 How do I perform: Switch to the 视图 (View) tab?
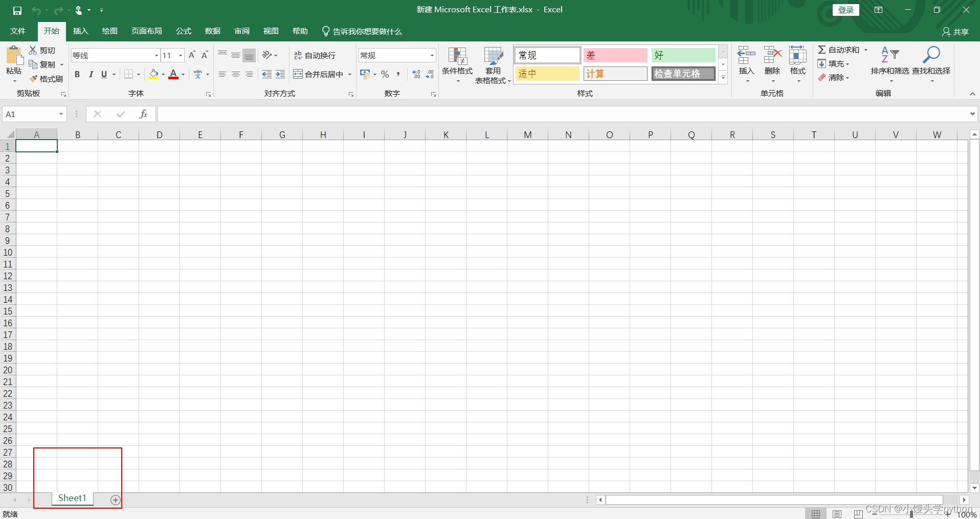(x=271, y=31)
